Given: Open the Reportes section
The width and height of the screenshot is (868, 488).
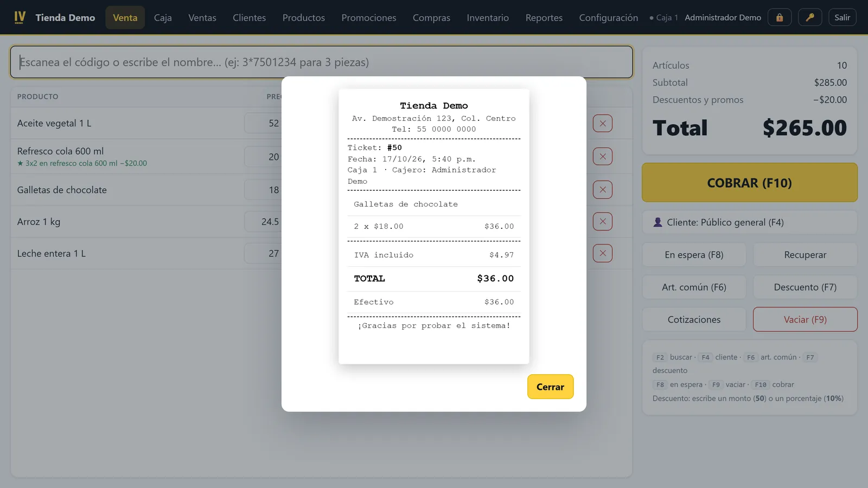Looking at the screenshot, I should pyautogui.click(x=544, y=17).
